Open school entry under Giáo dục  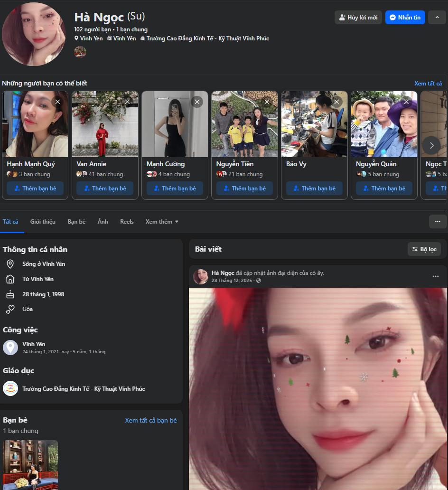84,389
